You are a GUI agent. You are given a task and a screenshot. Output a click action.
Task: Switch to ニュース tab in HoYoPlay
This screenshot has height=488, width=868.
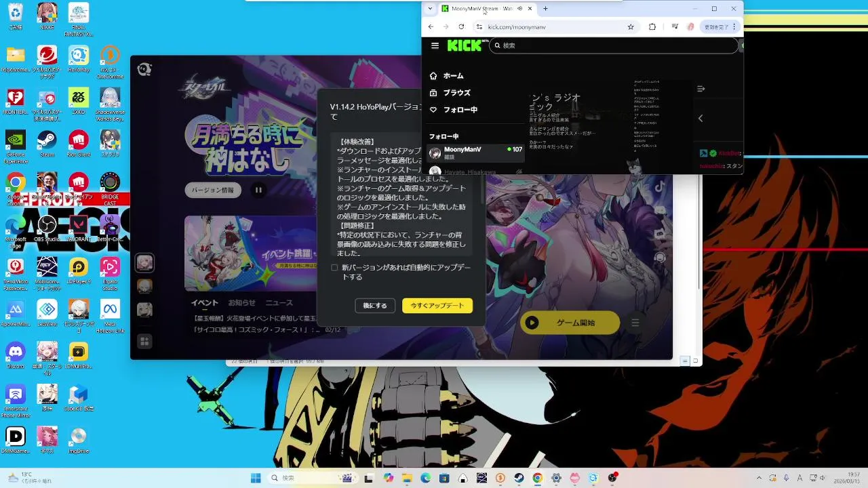(x=279, y=303)
